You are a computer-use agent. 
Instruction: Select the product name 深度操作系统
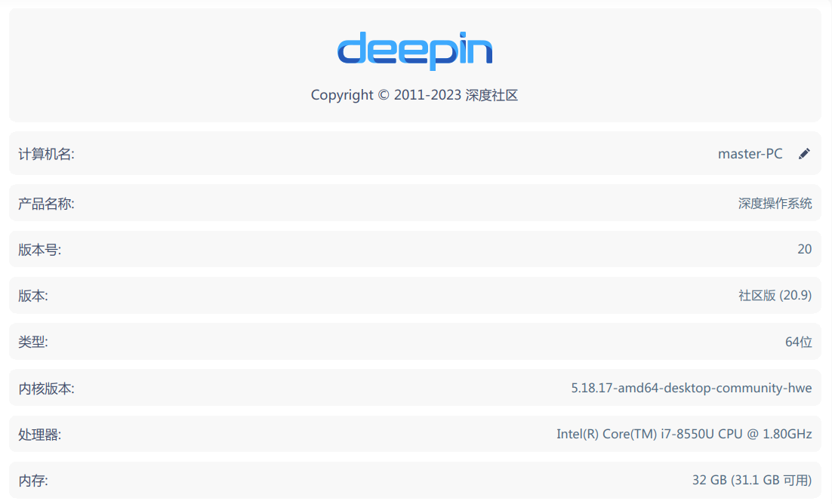coord(775,203)
